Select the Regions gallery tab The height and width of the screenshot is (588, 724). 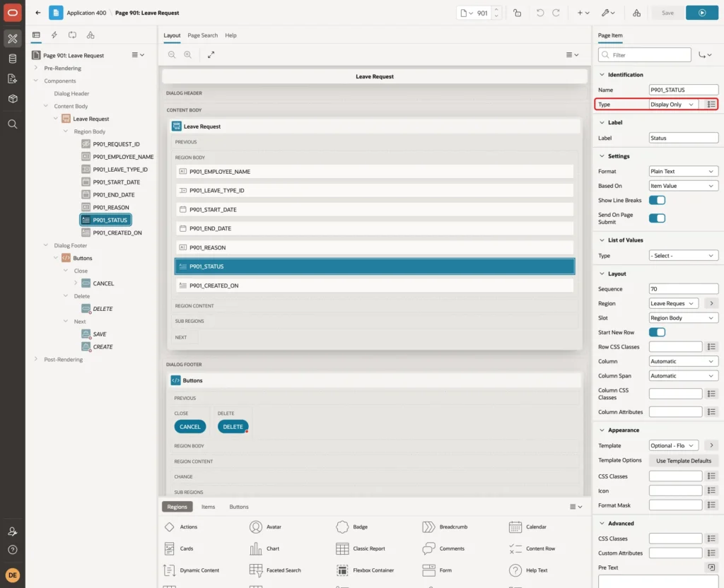177,507
